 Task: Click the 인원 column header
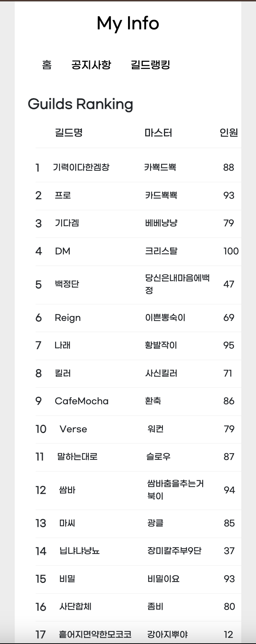[229, 133]
